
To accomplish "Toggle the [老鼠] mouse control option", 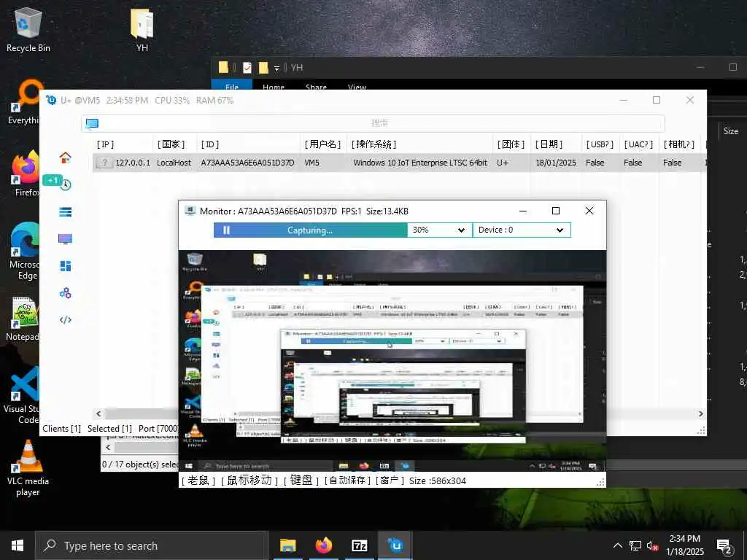I will tap(198, 481).
